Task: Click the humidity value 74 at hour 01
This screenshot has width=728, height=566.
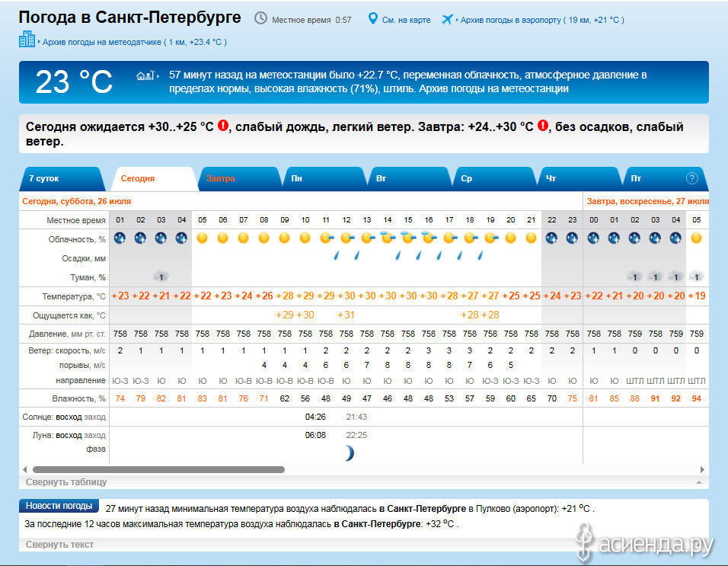Action: pyautogui.click(x=120, y=398)
